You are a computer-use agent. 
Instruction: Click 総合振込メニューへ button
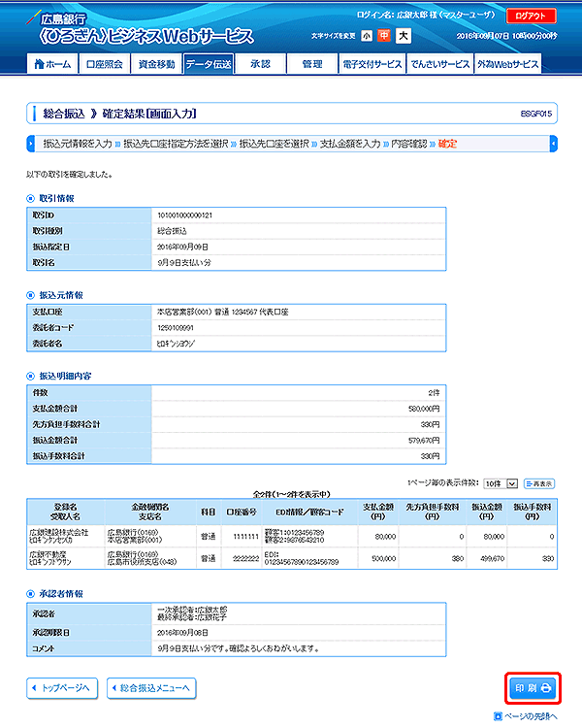pyautogui.click(x=151, y=688)
